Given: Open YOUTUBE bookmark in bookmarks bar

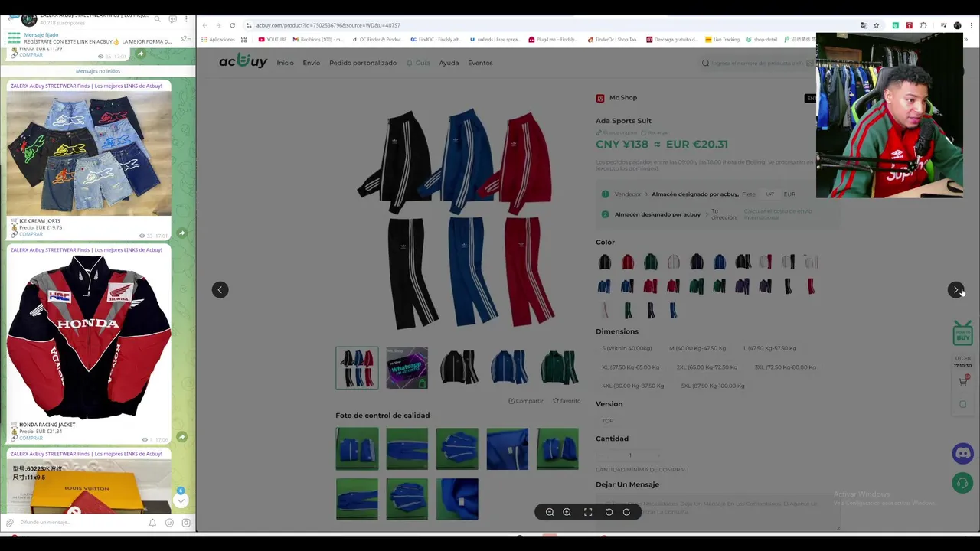Looking at the screenshot, I should (273, 39).
